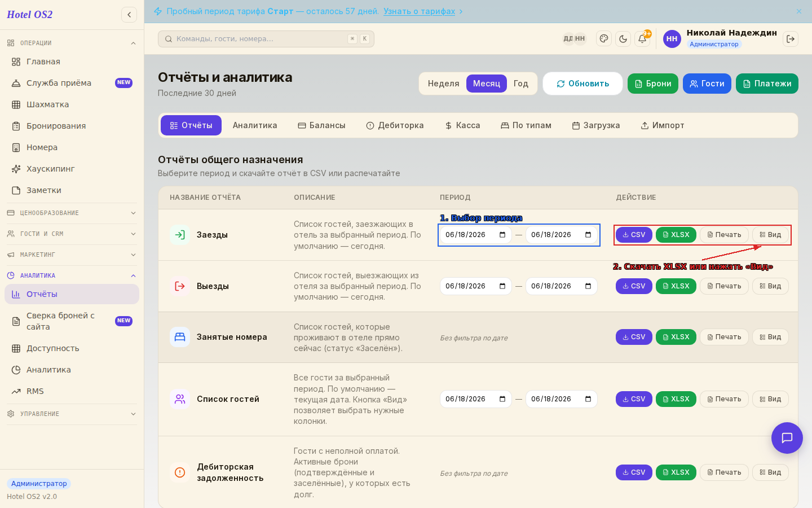Click the command search field
Image resolution: width=812 pixels, height=508 pixels.
(266, 39)
